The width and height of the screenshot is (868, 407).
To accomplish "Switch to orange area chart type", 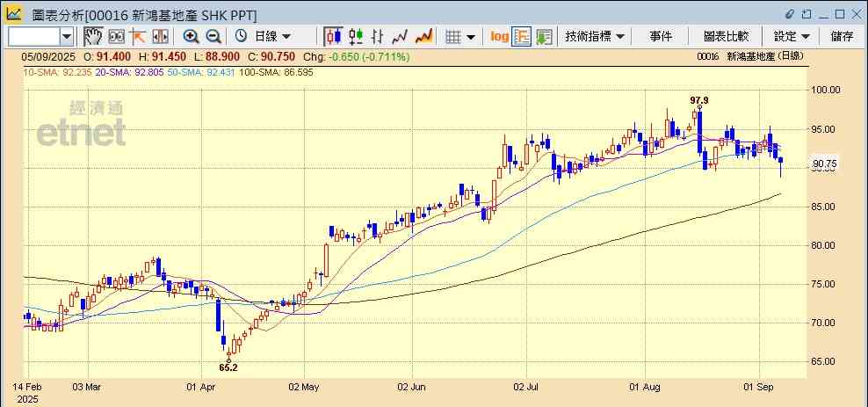I will coord(423,37).
